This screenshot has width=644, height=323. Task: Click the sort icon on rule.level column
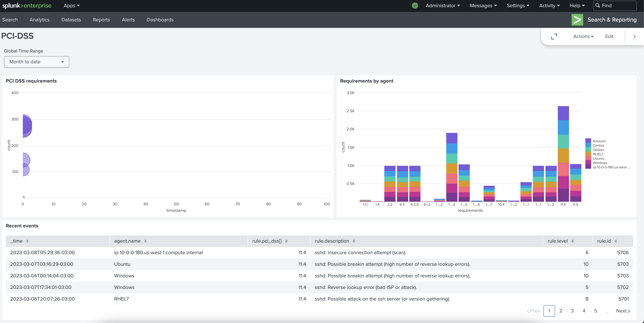pos(573,241)
